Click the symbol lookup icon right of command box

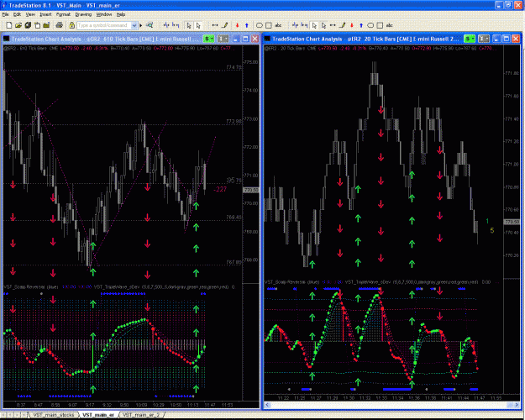point(150,25)
